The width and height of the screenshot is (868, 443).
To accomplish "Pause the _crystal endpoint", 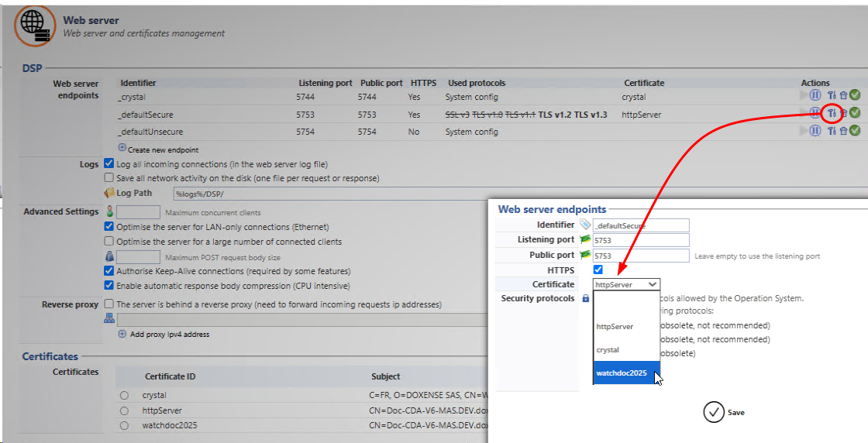I will pyautogui.click(x=815, y=95).
